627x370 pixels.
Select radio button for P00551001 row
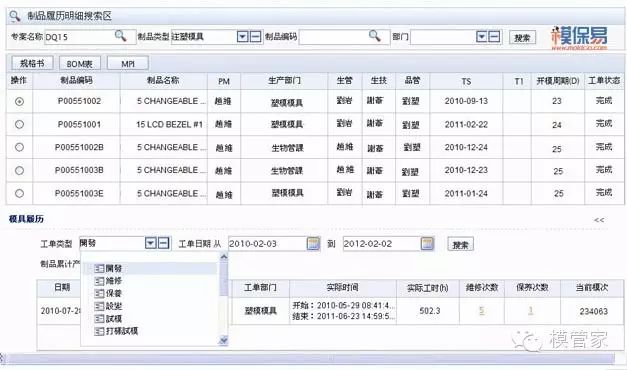tap(19, 124)
